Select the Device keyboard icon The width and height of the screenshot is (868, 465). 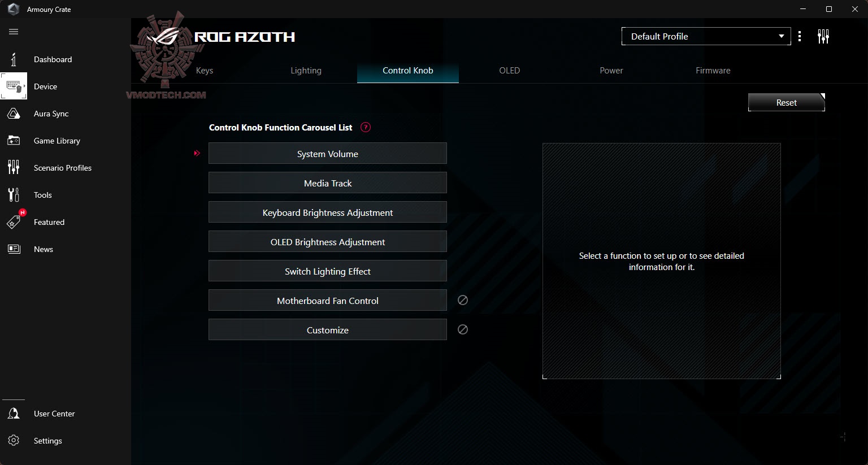click(x=14, y=86)
